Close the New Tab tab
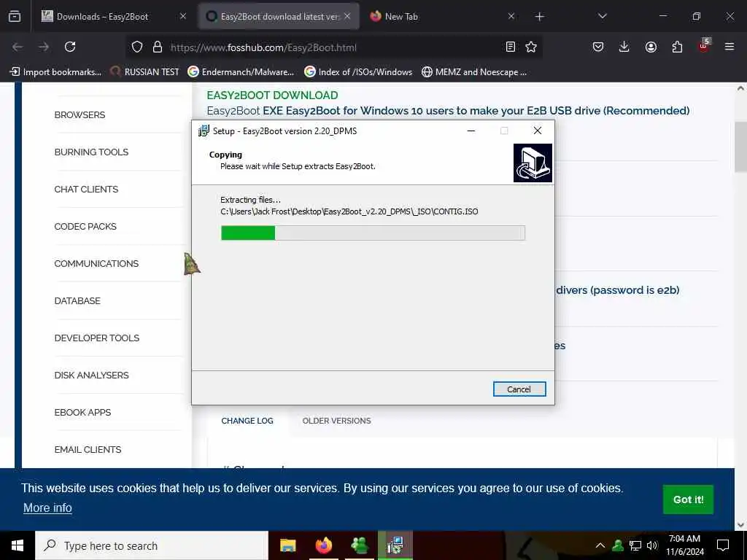Image resolution: width=747 pixels, height=560 pixels. click(x=511, y=16)
